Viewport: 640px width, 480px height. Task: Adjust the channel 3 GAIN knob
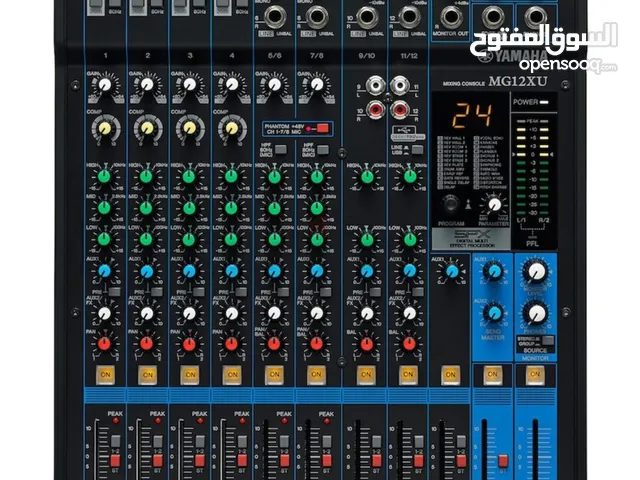pyautogui.click(x=189, y=85)
